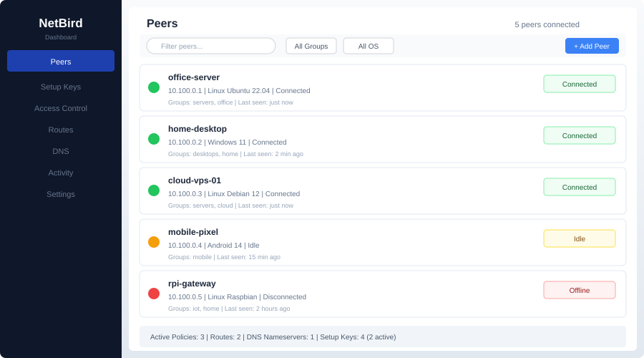
Task: Click the green status dot of office-server
Action: click(x=154, y=87)
